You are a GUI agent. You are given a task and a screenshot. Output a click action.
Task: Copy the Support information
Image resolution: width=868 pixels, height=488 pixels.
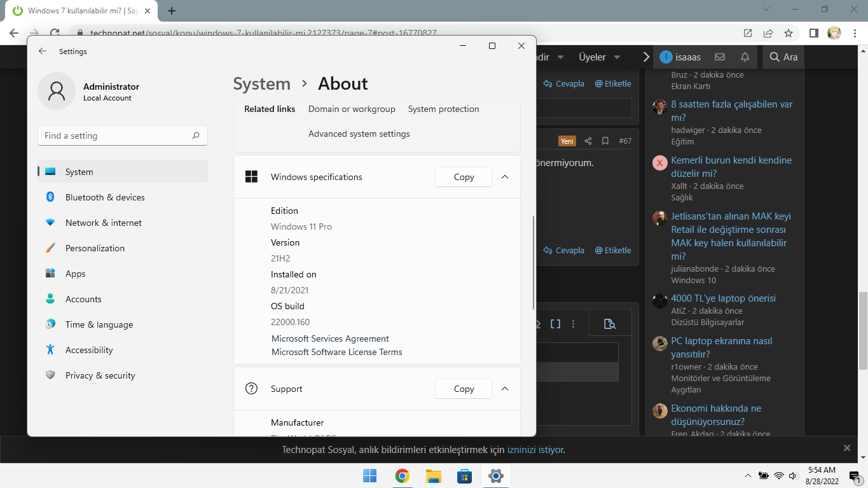click(464, 389)
